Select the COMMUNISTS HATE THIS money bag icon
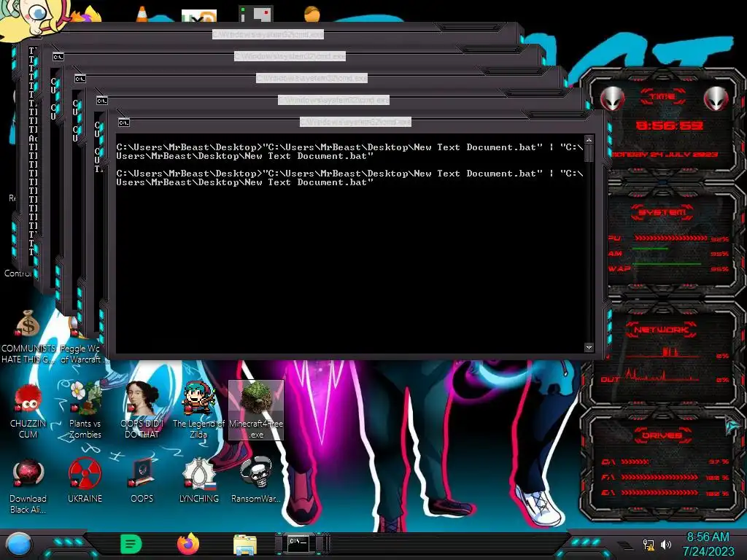 28,337
